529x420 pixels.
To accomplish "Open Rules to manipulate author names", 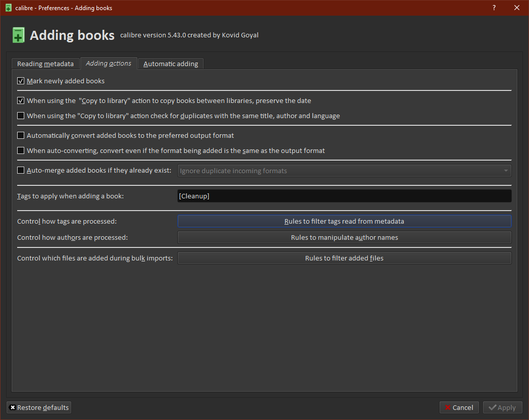I will pos(344,237).
